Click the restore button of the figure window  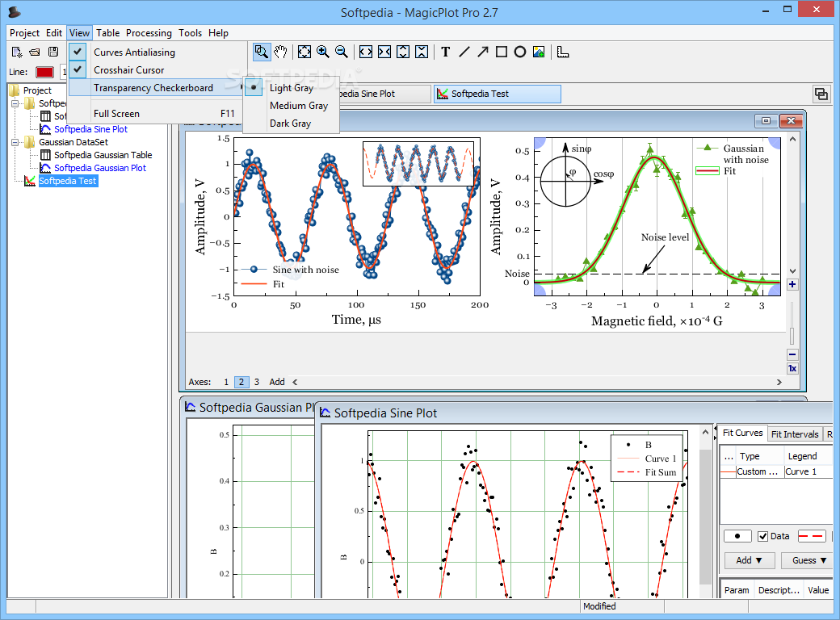point(766,121)
